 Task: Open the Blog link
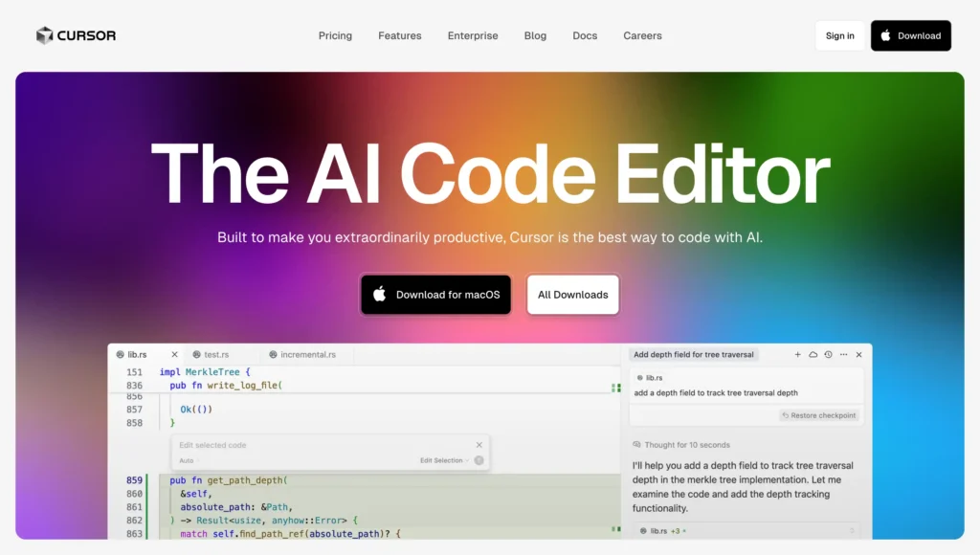(535, 35)
